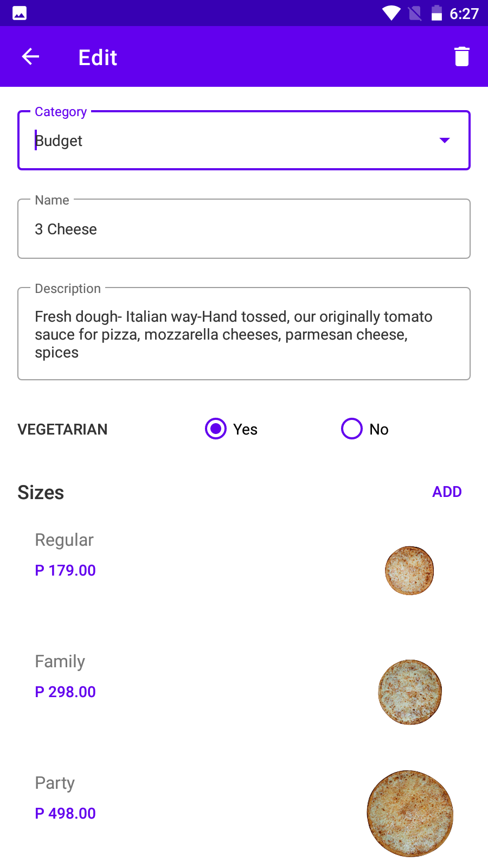Viewport: 488px width, 868px height.
Task: Open the Regular size pizza thumbnail
Action: (409, 571)
